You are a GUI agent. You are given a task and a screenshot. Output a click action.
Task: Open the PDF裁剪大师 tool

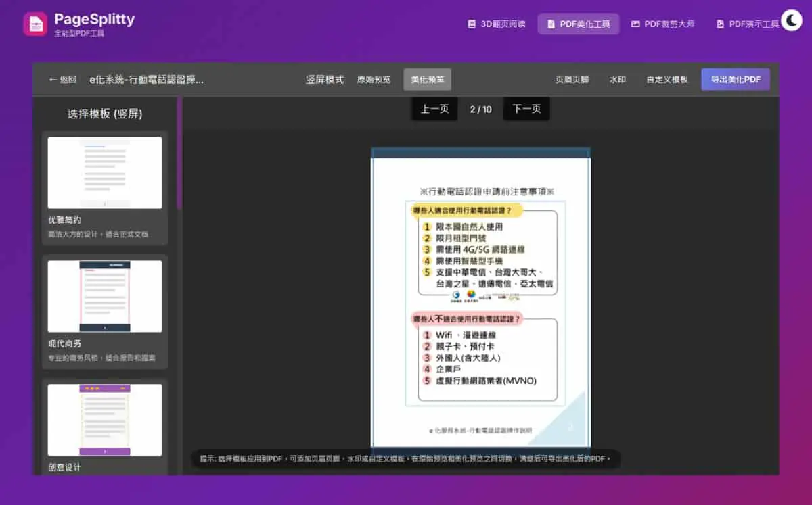tap(662, 24)
